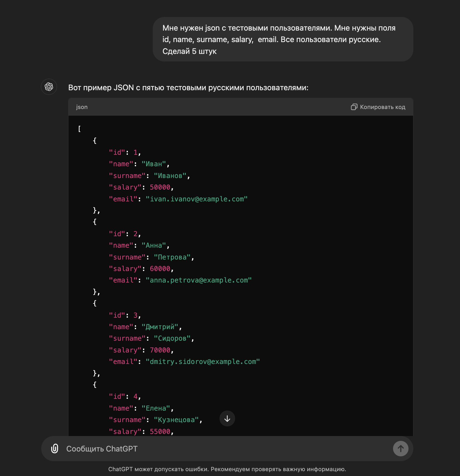The image size is (460, 476).
Task: Click the "Кузнецова" surname value
Action: tap(176, 420)
